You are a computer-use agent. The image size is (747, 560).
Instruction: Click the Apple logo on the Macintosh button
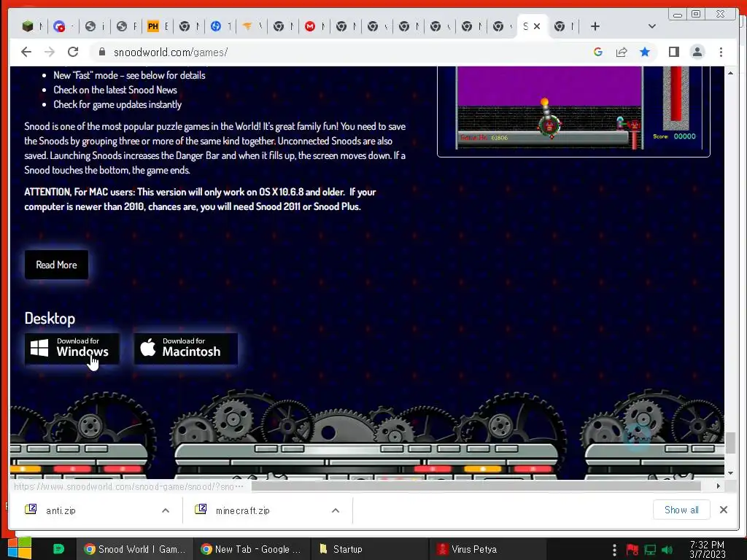point(148,347)
